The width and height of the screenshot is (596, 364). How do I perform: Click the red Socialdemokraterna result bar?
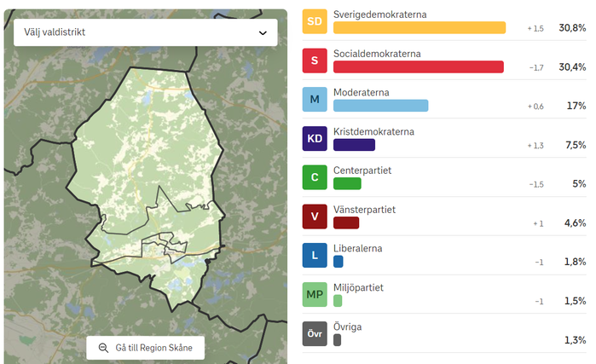419,66
